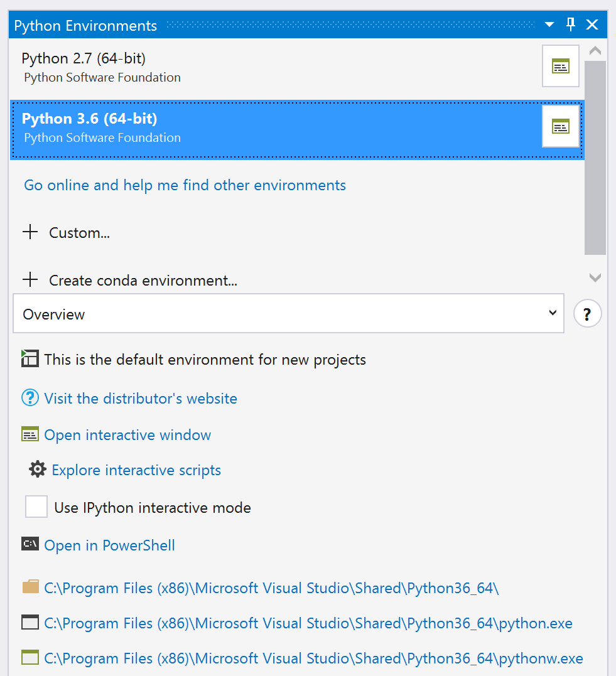Enable Use IPython interactive mode
This screenshot has height=676, width=616.
[x=36, y=506]
